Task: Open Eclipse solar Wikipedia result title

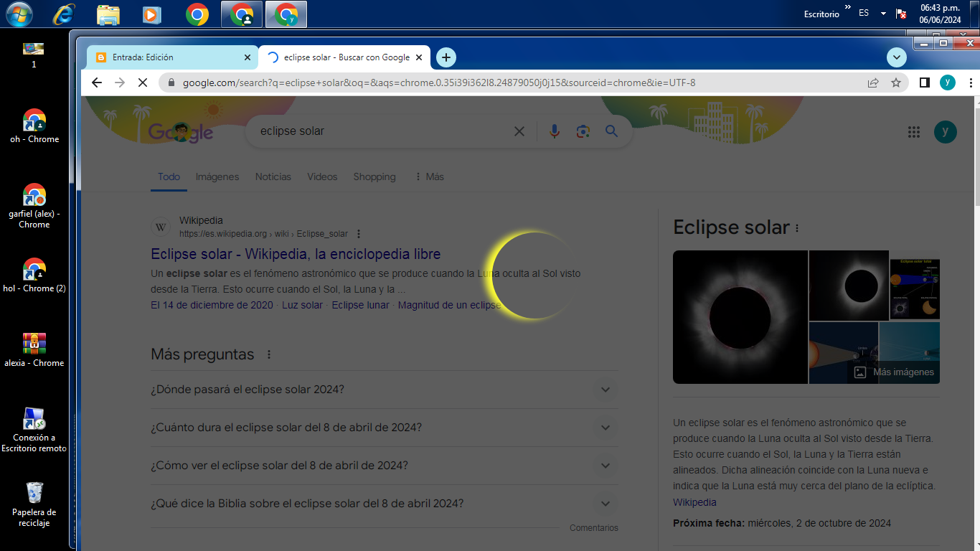Action: tap(296, 254)
